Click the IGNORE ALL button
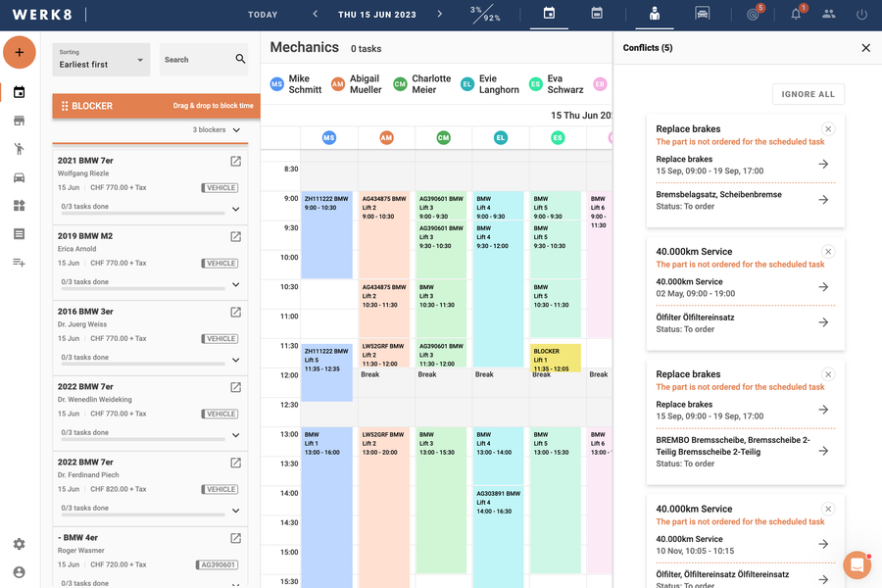The image size is (882, 588). point(808,93)
